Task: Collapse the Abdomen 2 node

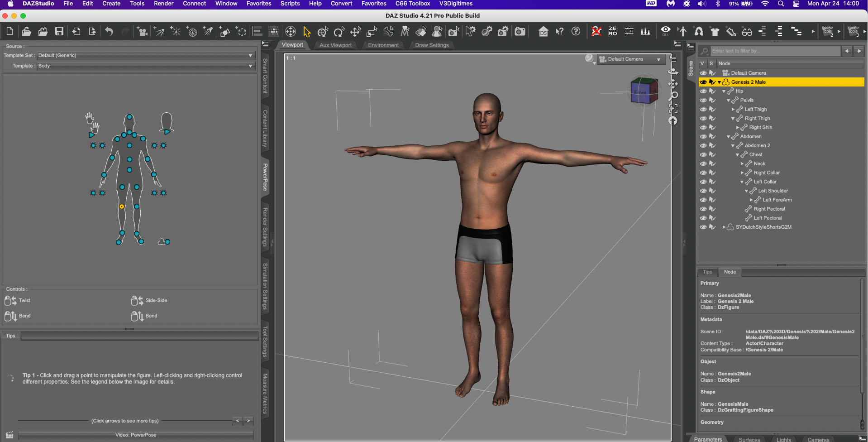Action: (x=733, y=146)
